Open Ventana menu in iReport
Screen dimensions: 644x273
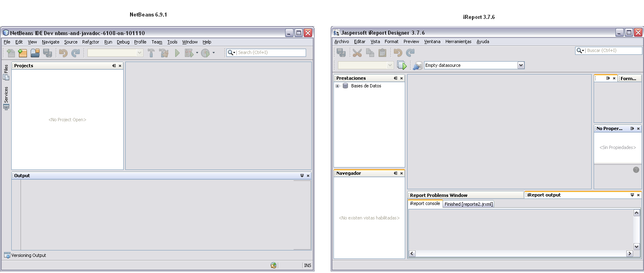432,41
